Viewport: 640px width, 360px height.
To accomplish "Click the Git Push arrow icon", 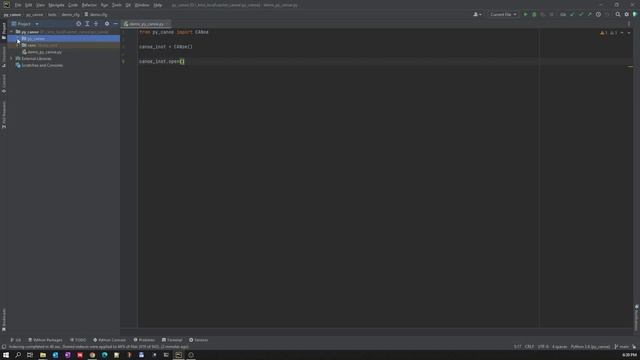I will coord(589,14).
